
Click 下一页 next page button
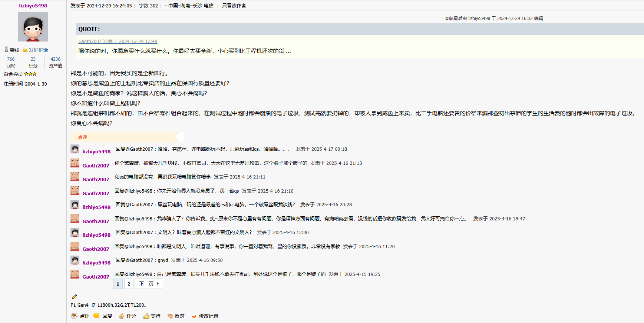(x=149, y=284)
